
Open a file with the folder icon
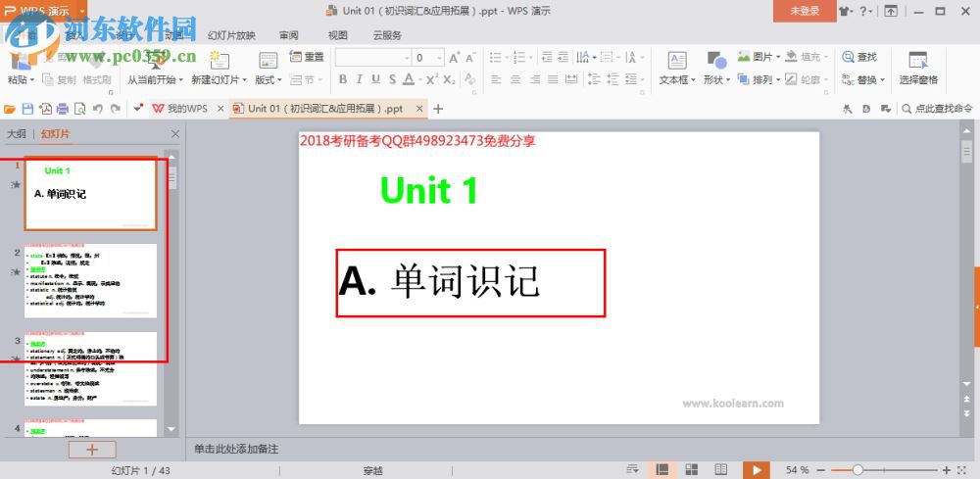point(10,109)
